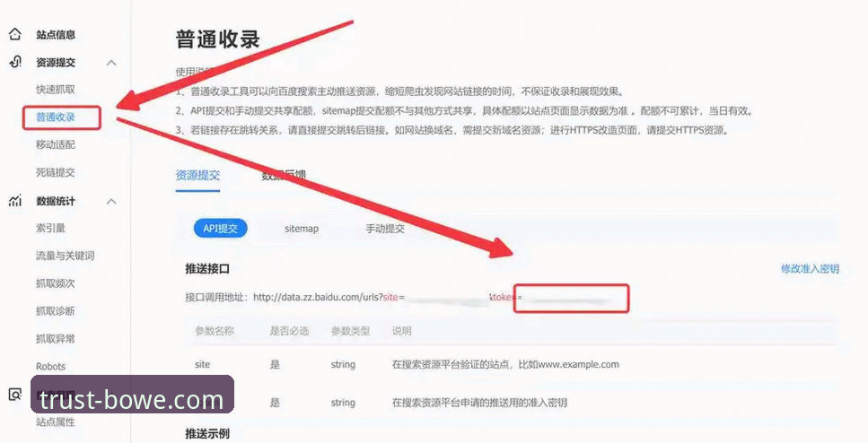Screen dimensions: 868x443
Task: Open 站点信息 in the sidebar
Action: click(x=56, y=34)
